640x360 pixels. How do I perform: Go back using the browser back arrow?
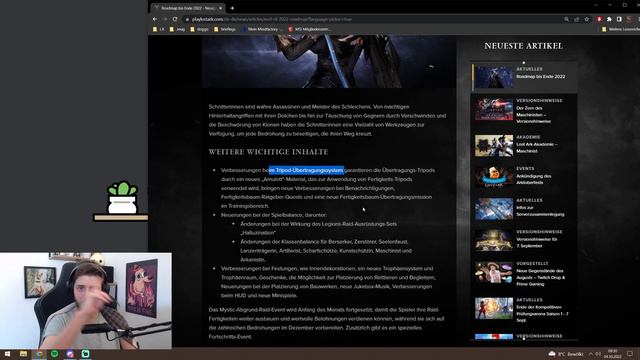[x=155, y=19]
